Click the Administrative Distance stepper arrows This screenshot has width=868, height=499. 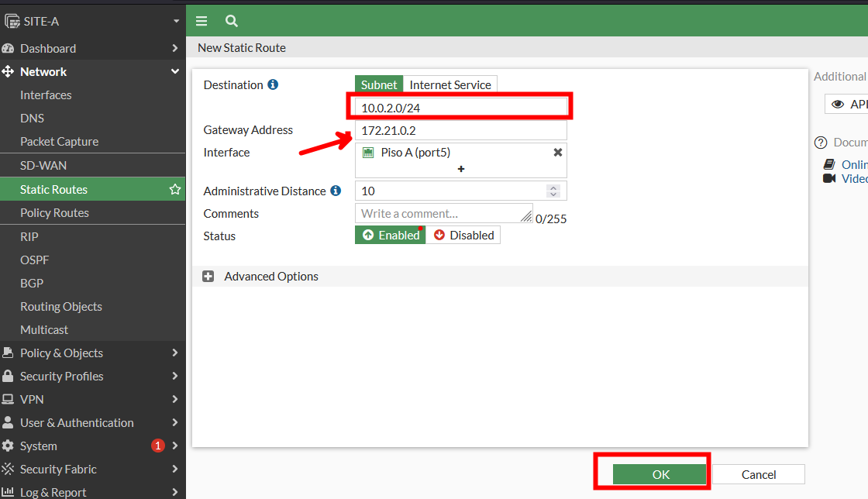click(553, 191)
